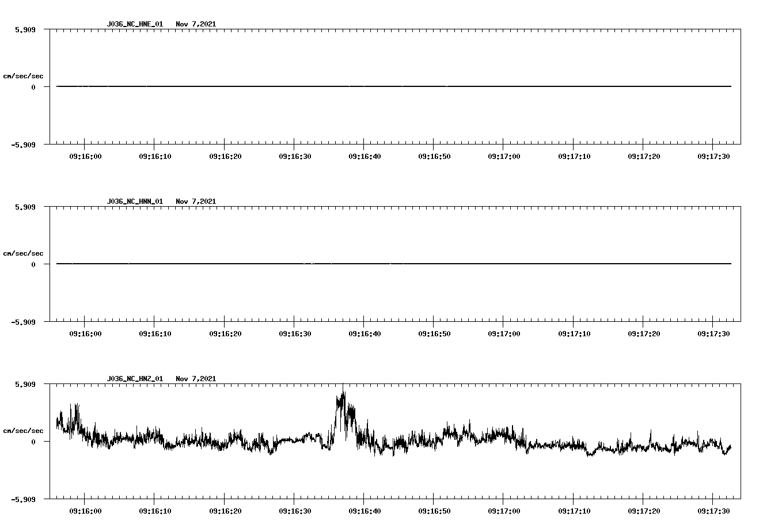Viewport: 782px width, 532px height.
Task: Click 09:17:30 time label under HNZ plot
Action: tap(713, 511)
